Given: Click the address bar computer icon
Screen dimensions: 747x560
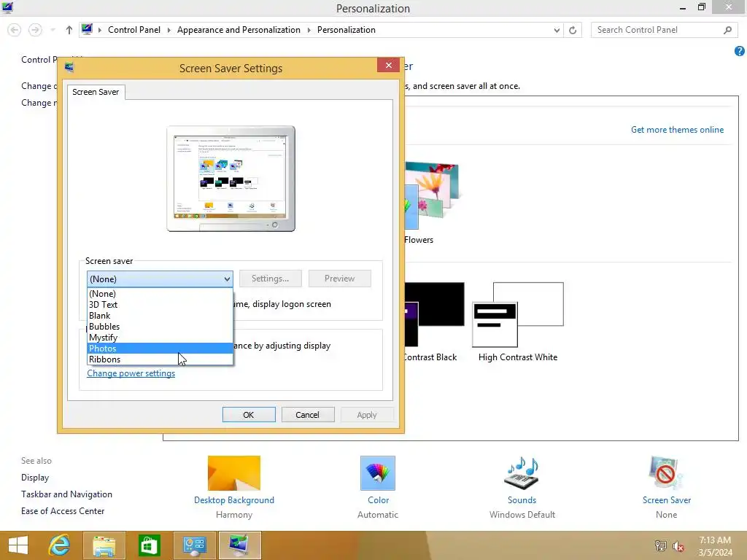Looking at the screenshot, I should click(x=87, y=29).
